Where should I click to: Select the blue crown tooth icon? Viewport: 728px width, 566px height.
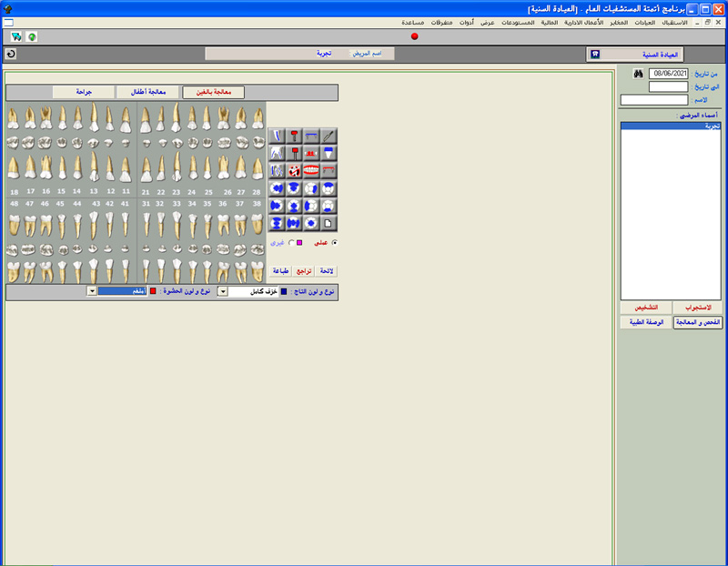coord(329,153)
